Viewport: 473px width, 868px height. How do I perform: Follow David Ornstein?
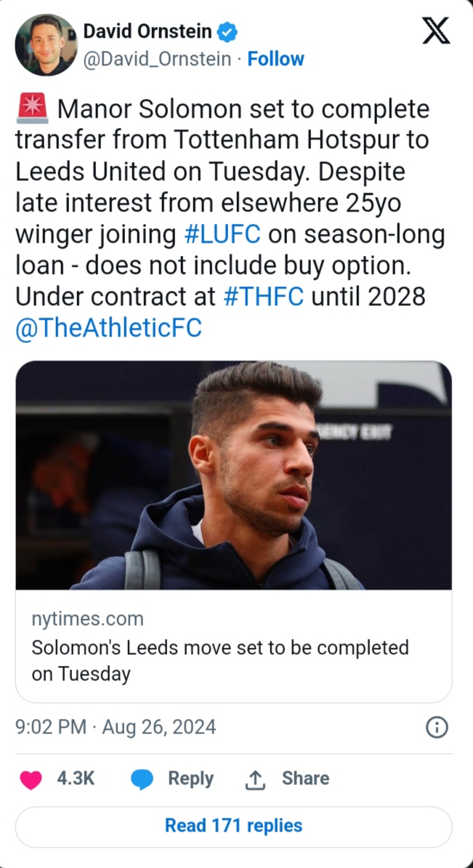[x=275, y=59]
